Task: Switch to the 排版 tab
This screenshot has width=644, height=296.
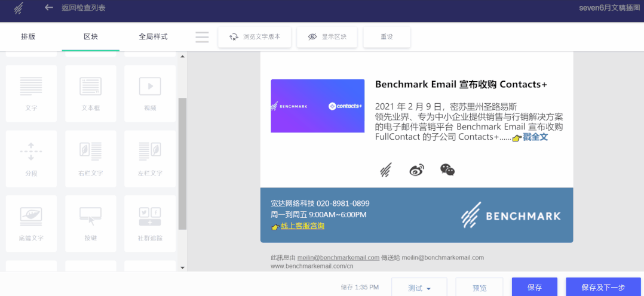Action: click(28, 36)
